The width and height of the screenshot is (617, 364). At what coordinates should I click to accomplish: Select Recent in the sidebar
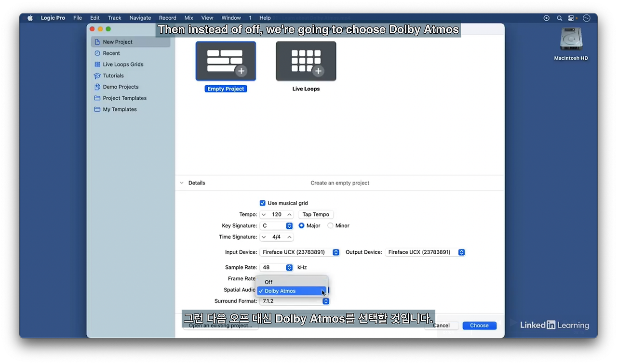[x=130, y=53]
